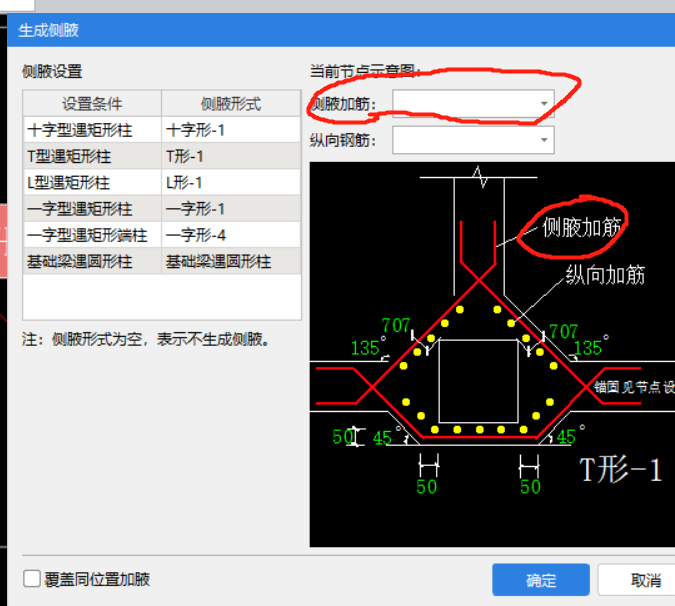Click the 设置条件 column header
This screenshot has height=606, width=675.
pyautogui.click(x=93, y=103)
